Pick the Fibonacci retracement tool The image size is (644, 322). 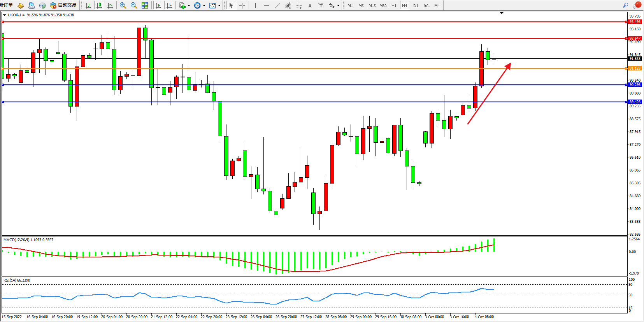point(299,5)
